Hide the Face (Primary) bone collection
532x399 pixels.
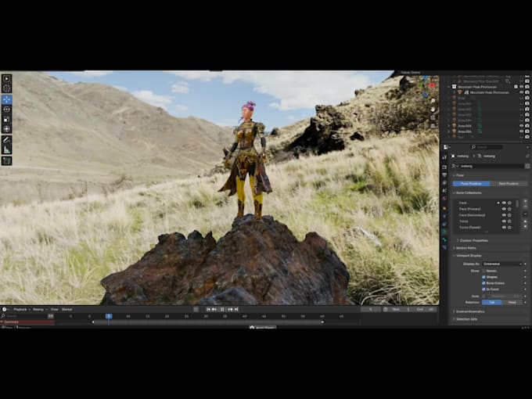(x=504, y=209)
